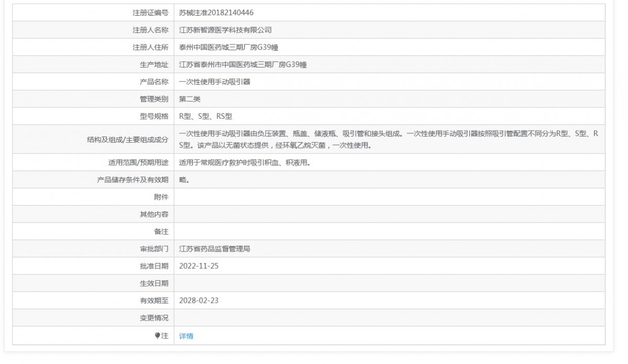
Task: Click the structure description paragraph text
Action: click(388, 139)
